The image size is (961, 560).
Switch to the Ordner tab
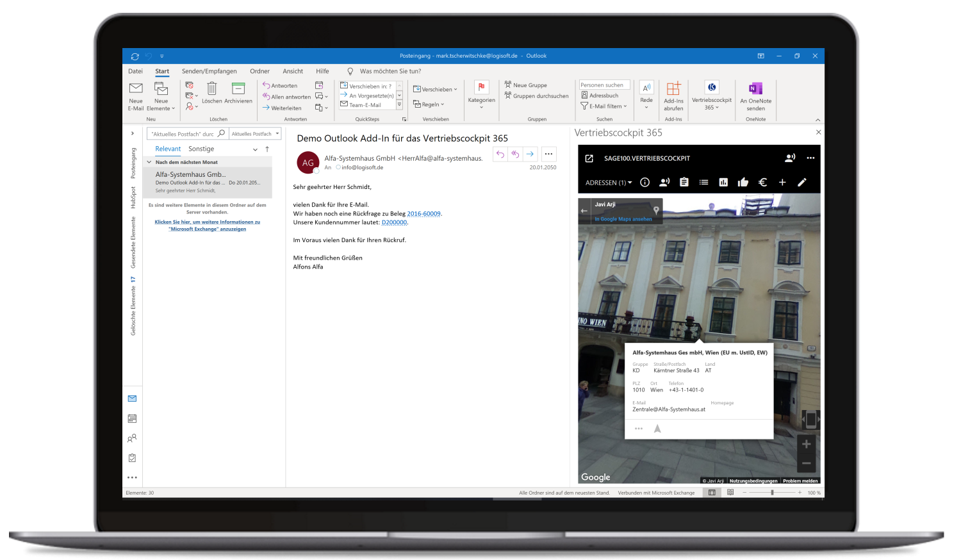[x=259, y=71]
